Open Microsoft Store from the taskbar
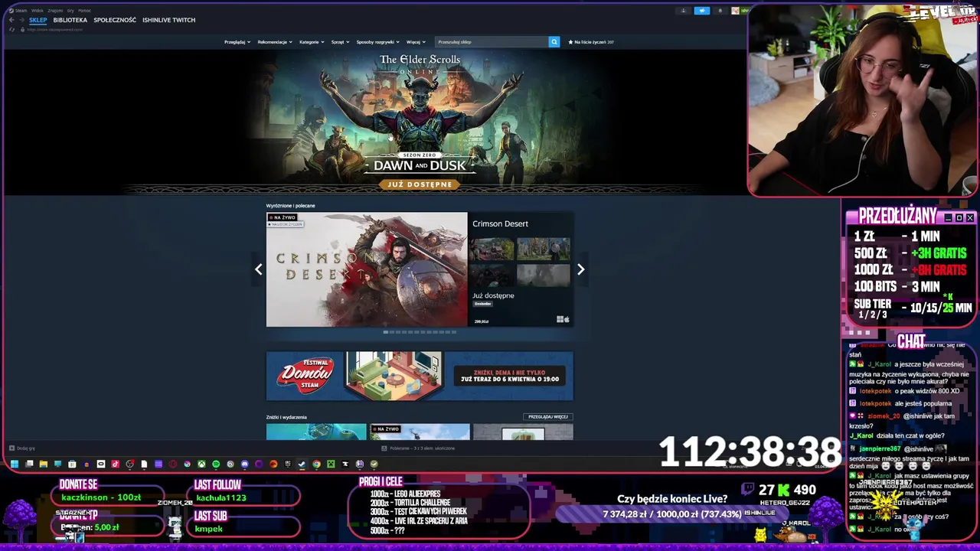This screenshot has width=980, height=551. [x=72, y=464]
